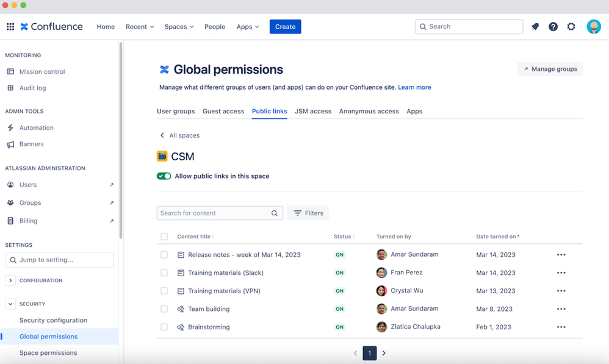The image size is (609, 364).
Task: Switch to the Apps permissions tab
Action: [x=414, y=112]
